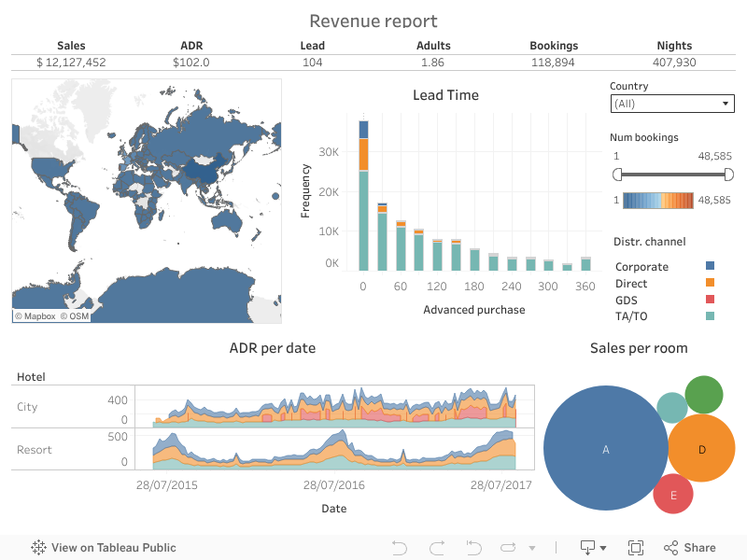Click the Hotel header in ADR chart
Viewport: 747px width, 560px height.
pos(31,377)
